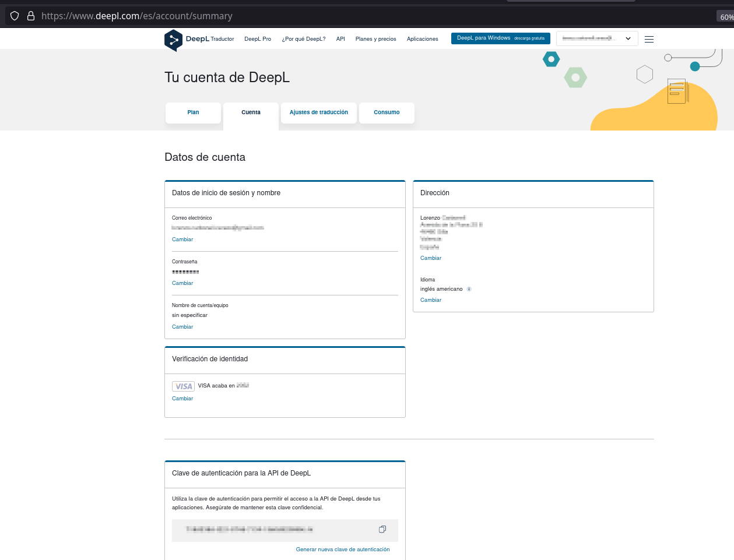Copy the API authentication key
The width and height of the screenshot is (734, 560).
click(382, 529)
